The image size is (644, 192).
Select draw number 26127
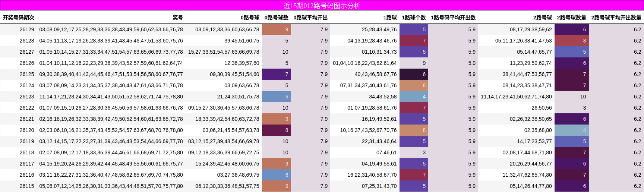coord(27,52)
